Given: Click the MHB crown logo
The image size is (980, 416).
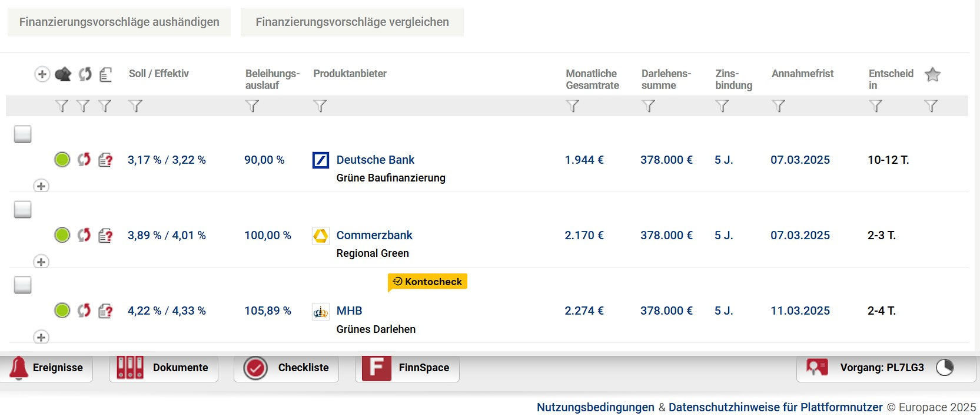Looking at the screenshot, I should (320, 311).
